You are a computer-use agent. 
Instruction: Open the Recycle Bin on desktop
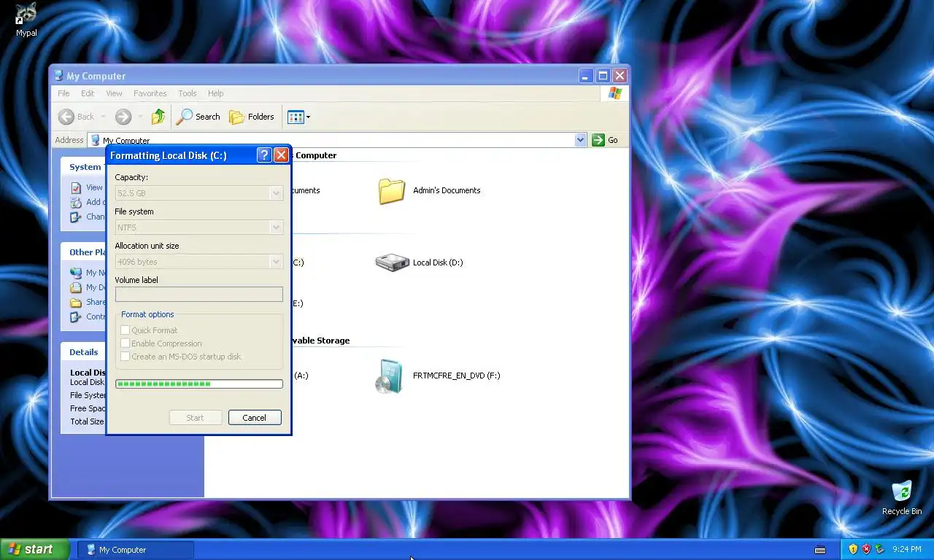(902, 497)
